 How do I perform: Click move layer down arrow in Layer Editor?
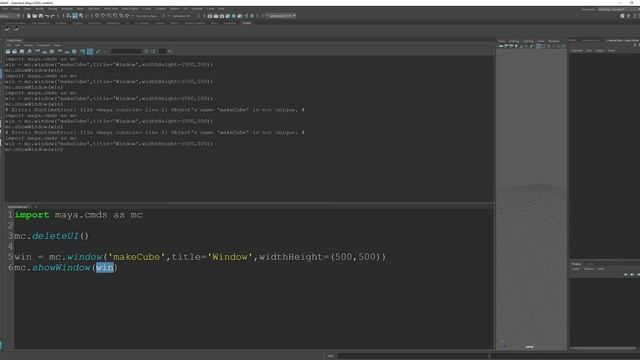click(x=632, y=275)
